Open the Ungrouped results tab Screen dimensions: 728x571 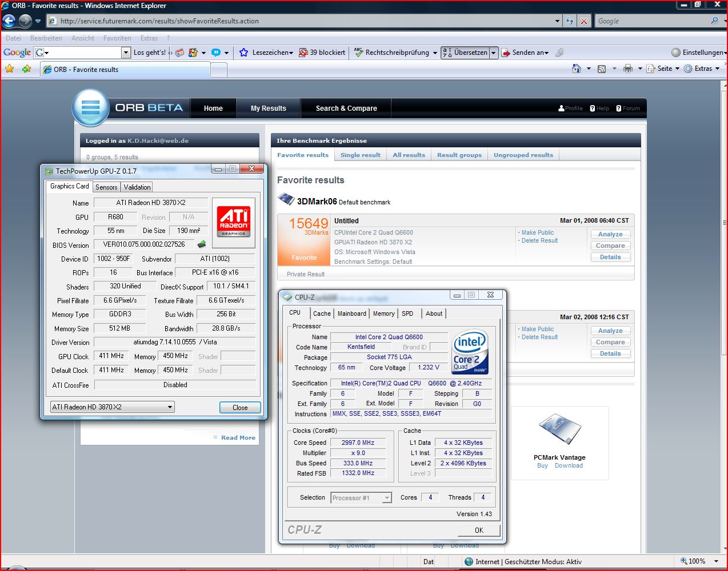(523, 155)
